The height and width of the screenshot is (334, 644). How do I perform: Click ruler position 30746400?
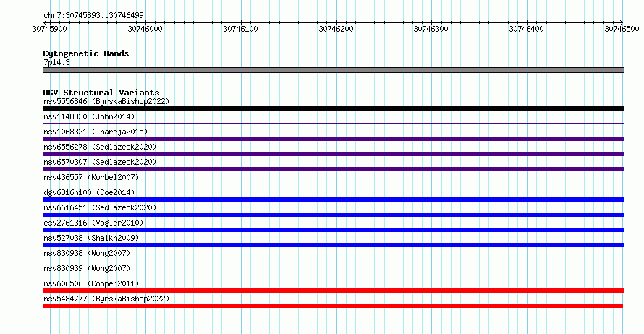[527, 29]
